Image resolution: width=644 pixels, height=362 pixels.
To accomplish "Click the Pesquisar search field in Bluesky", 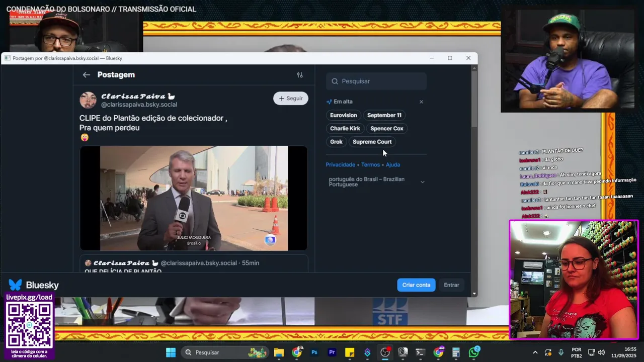I will [376, 81].
